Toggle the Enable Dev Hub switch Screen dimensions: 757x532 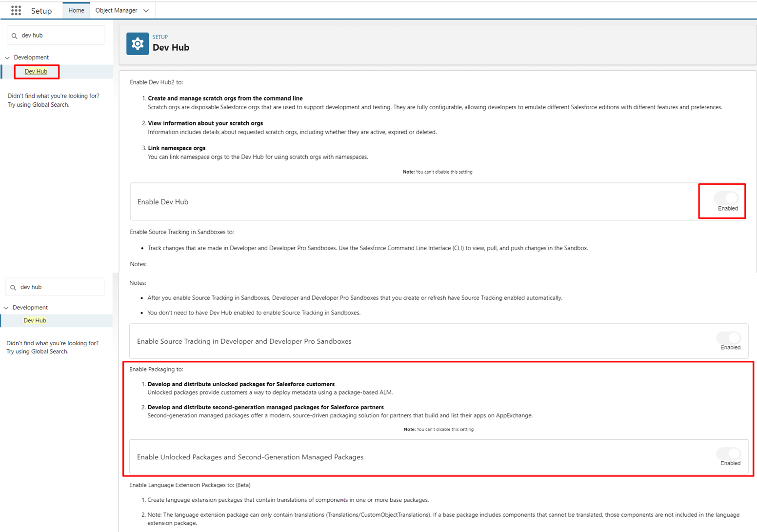[x=726, y=198]
